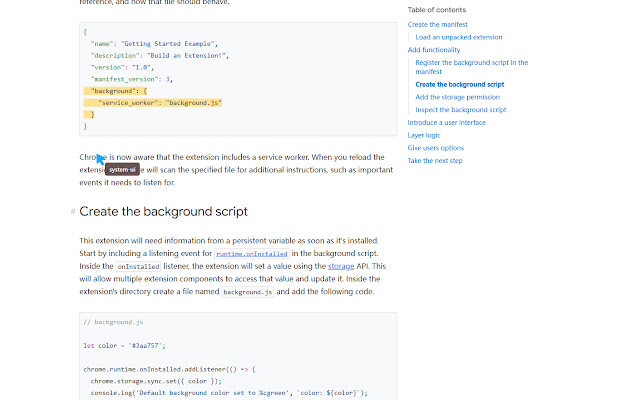Click the 'Create the background script' heading
Image resolution: width=640 pixels, height=400 pixels.
coord(163,211)
